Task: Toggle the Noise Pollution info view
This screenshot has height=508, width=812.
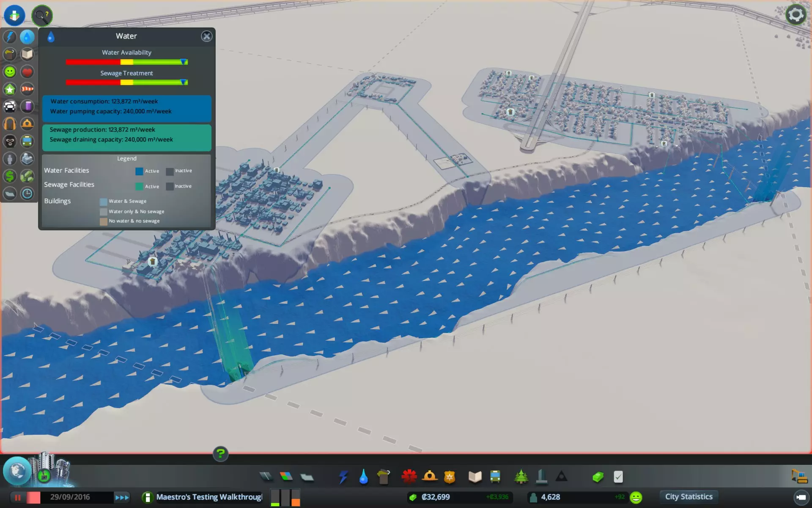Action: click(10, 124)
